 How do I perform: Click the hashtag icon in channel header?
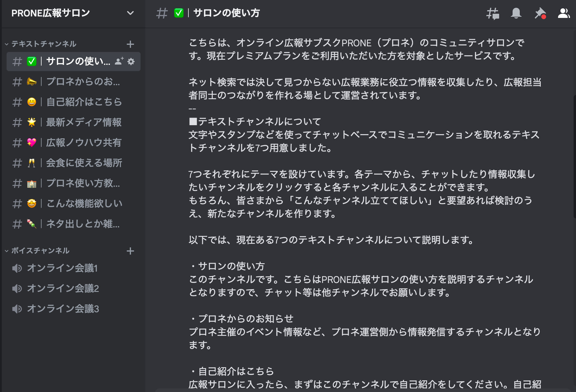162,13
